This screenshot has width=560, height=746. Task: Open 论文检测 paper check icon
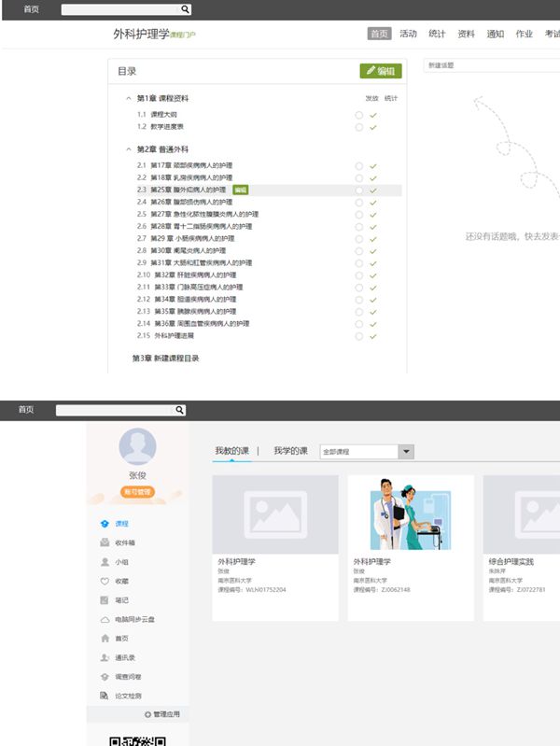point(105,696)
